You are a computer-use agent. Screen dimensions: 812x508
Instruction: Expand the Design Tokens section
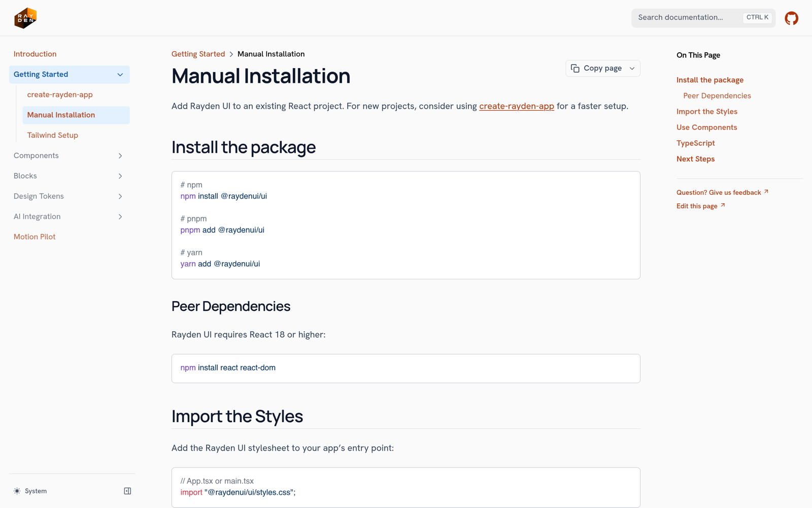(69, 196)
